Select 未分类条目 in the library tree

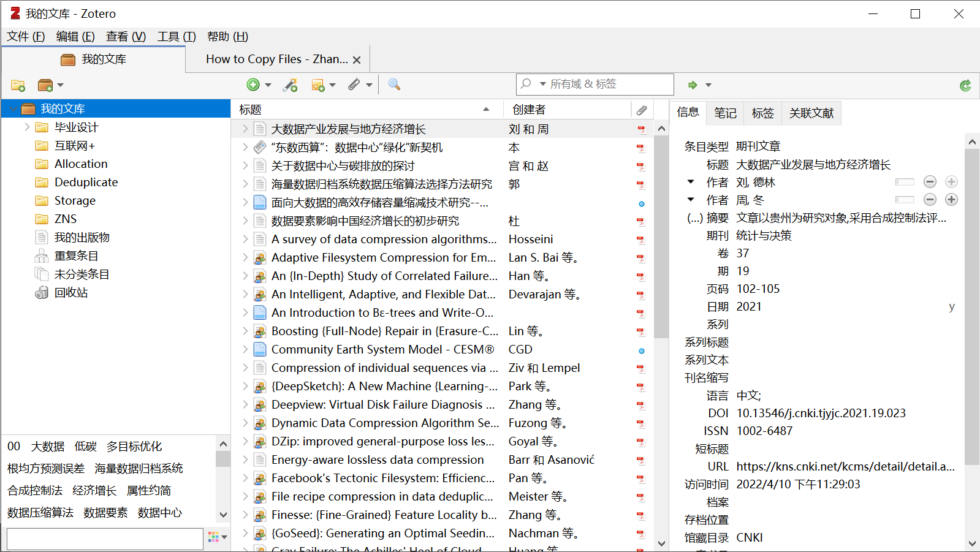pos(82,274)
